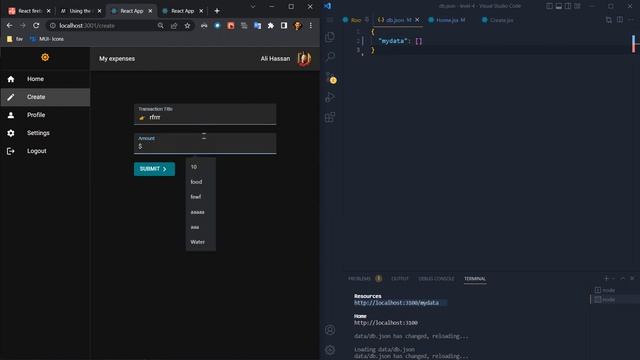Focus the Transaction Title field

click(205, 114)
